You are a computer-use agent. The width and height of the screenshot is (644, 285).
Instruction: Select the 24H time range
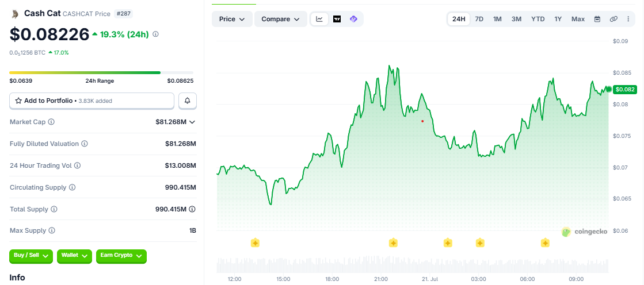pos(459,19)
